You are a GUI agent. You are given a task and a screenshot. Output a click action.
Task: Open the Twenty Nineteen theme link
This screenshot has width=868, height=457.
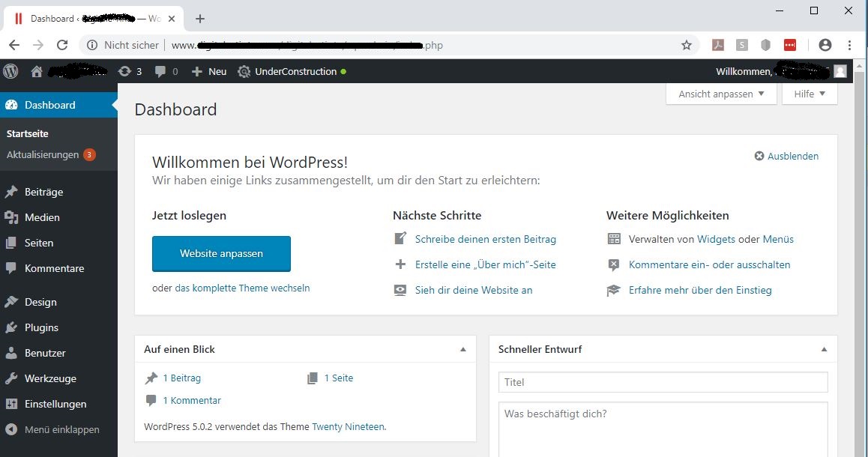348,426
